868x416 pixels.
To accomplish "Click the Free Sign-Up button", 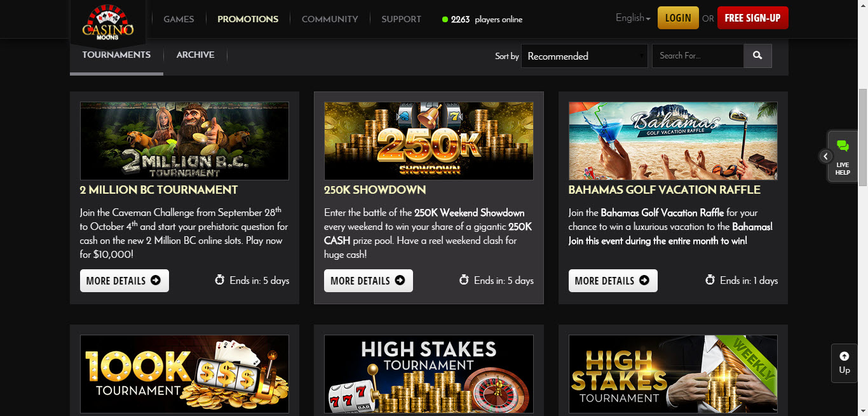I will pyautogui.click(x=752, y=18).
